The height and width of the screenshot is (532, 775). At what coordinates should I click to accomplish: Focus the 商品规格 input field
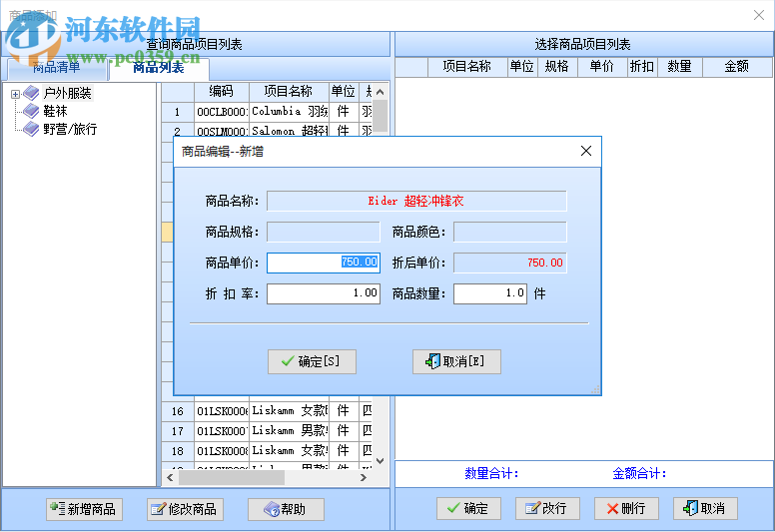coord(324,232)
